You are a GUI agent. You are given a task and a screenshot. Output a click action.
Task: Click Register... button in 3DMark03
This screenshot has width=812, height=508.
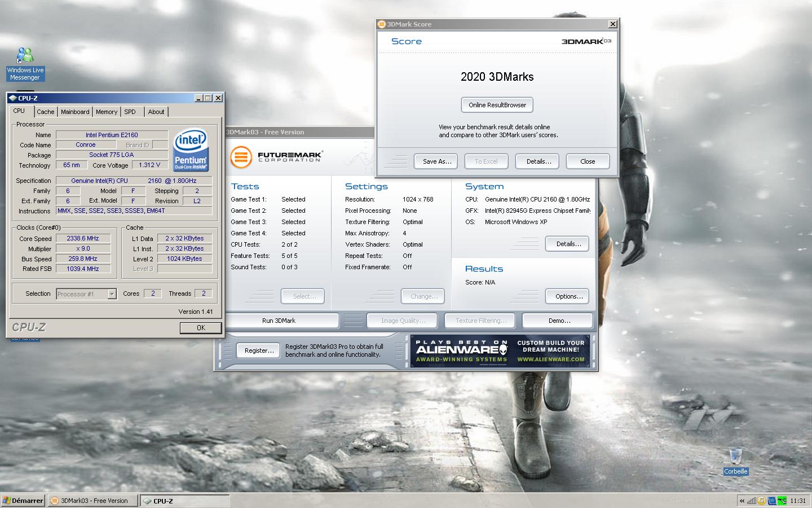[259, 351]
